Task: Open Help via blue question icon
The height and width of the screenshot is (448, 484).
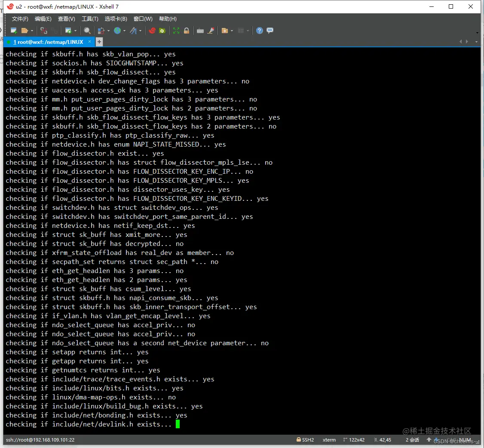Action: click(x=260, y=31)
